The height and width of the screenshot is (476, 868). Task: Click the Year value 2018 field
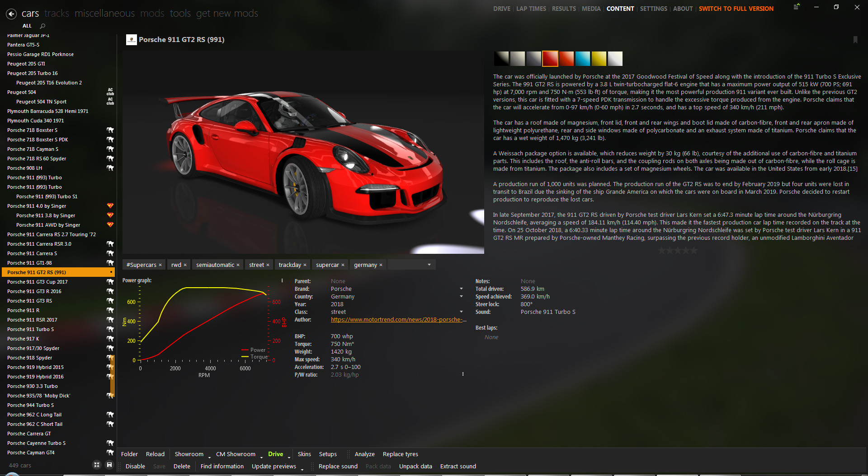coord(337,304)
